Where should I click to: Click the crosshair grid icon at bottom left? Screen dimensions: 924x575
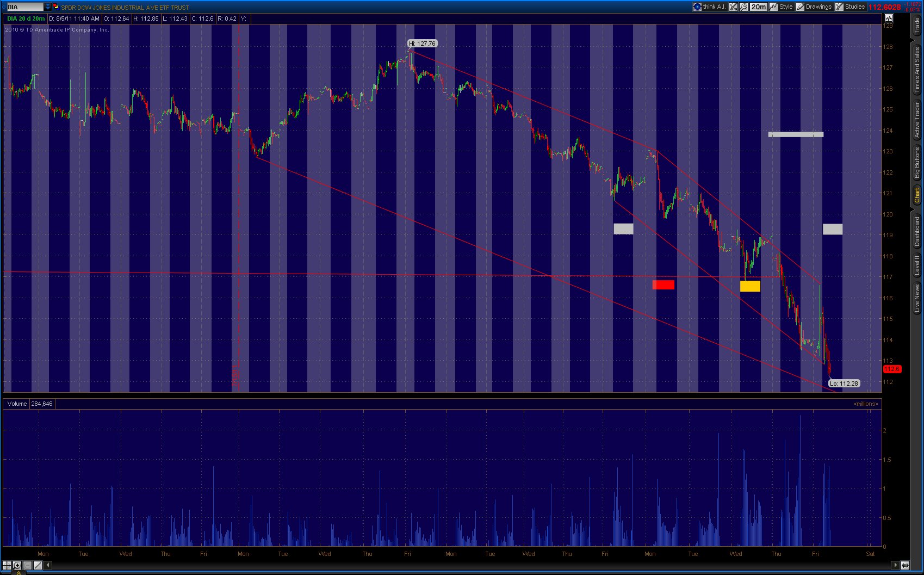7,565
